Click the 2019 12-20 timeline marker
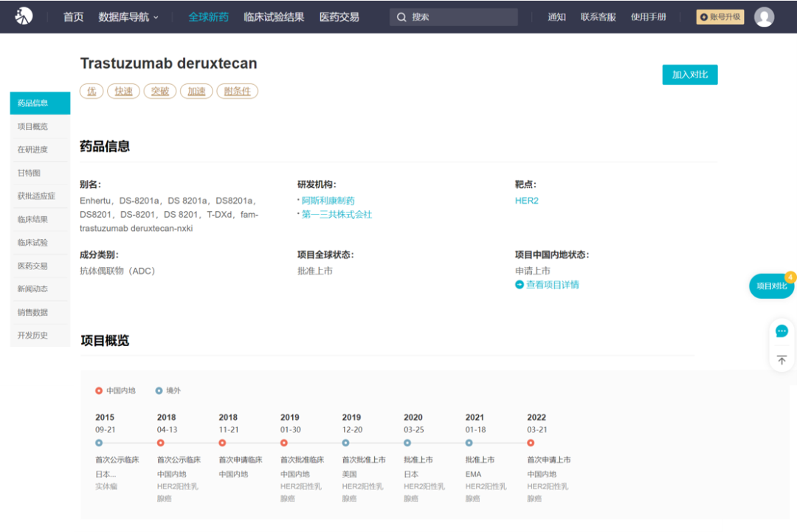This screenshot has width=797, height=532. [345, 443]
